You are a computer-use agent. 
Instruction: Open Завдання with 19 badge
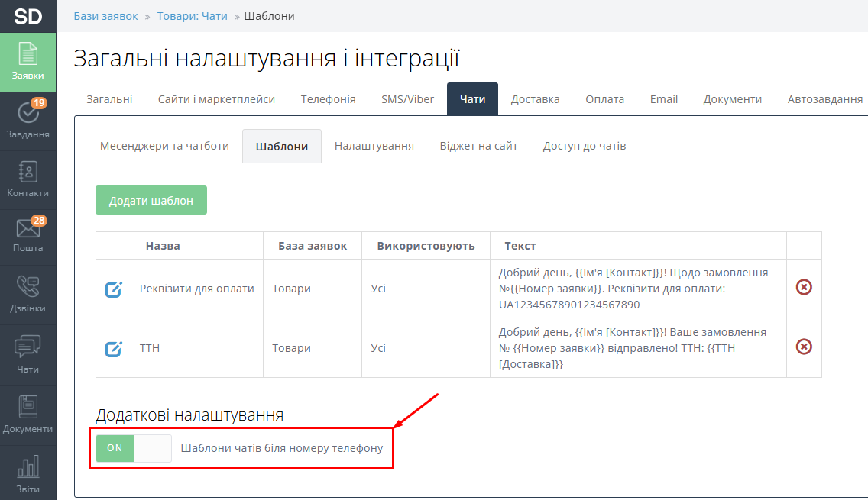click(x=28, y=120)
